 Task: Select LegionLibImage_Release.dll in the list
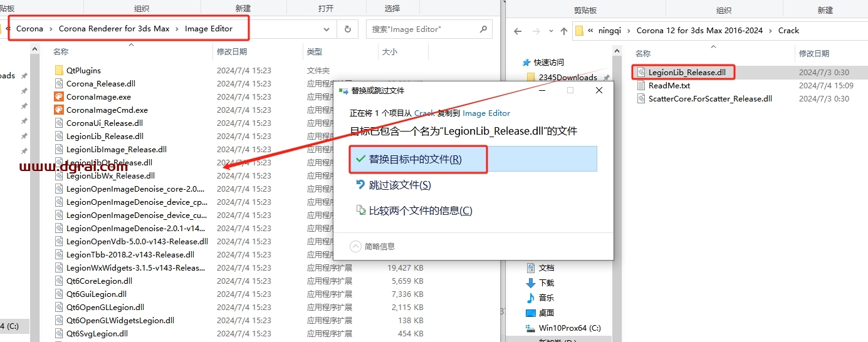(117, 150)
